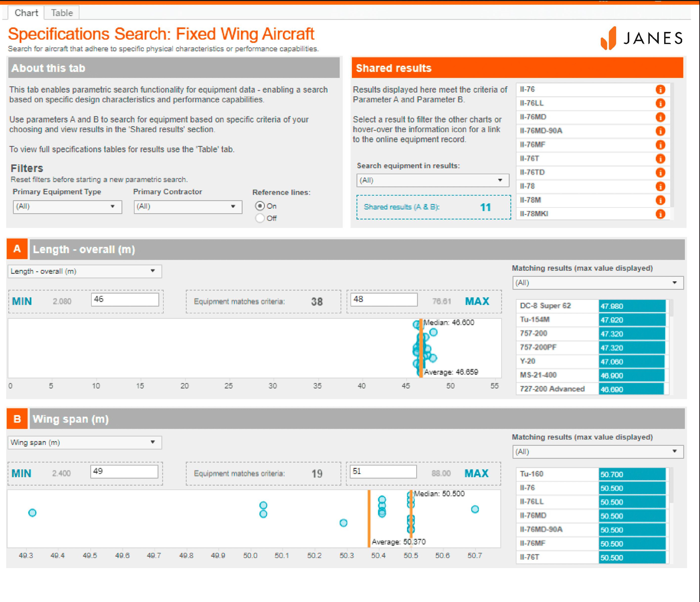
Task: Click info icon beside Il-76LL
Action: point(660,103)
